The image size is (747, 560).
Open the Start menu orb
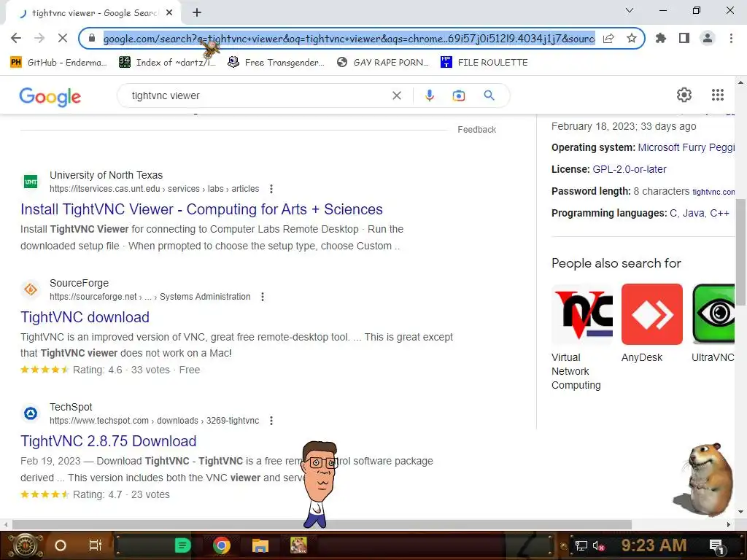pos(25,545)
